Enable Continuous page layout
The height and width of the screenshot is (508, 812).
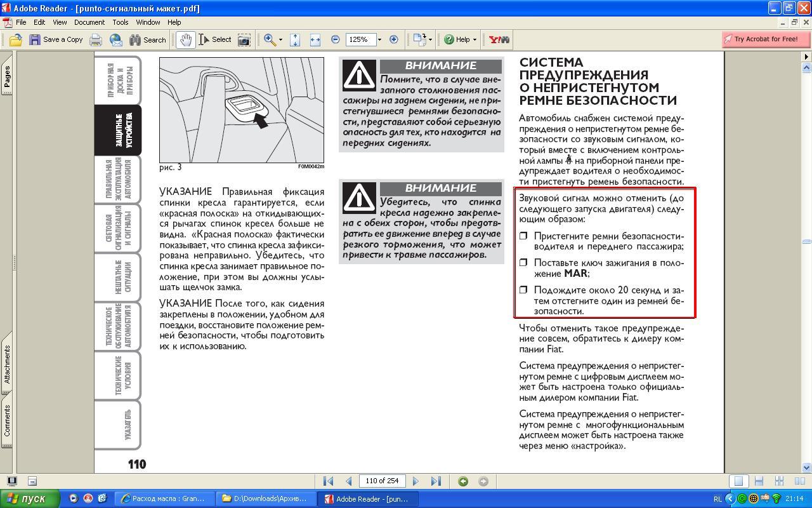click(759, 481)
